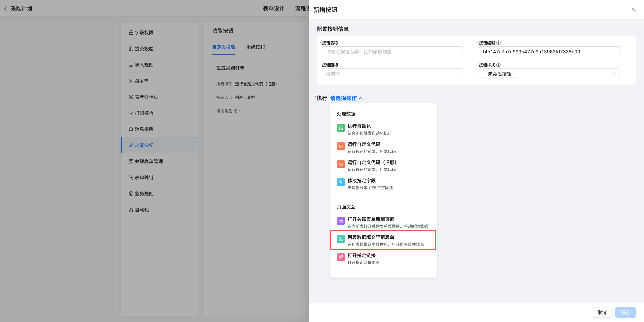Click info icon next to 按钮编码

[498, 43]
